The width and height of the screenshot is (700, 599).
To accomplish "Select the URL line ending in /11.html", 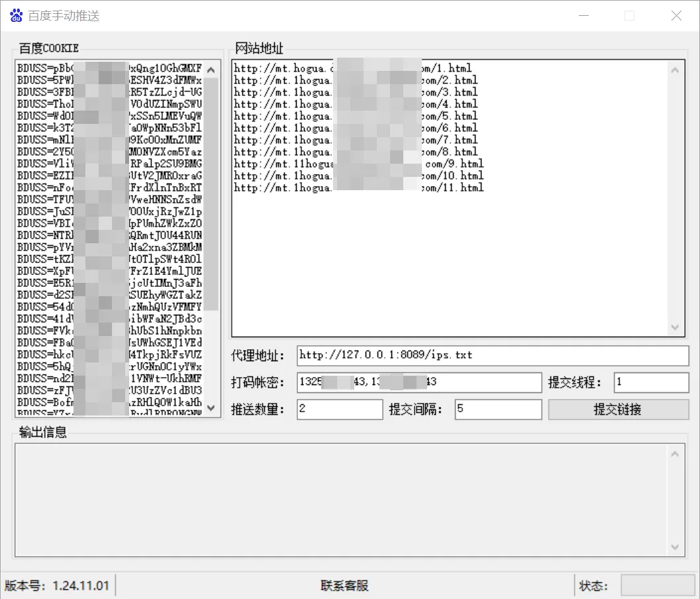I will click(x=359, y=188).
